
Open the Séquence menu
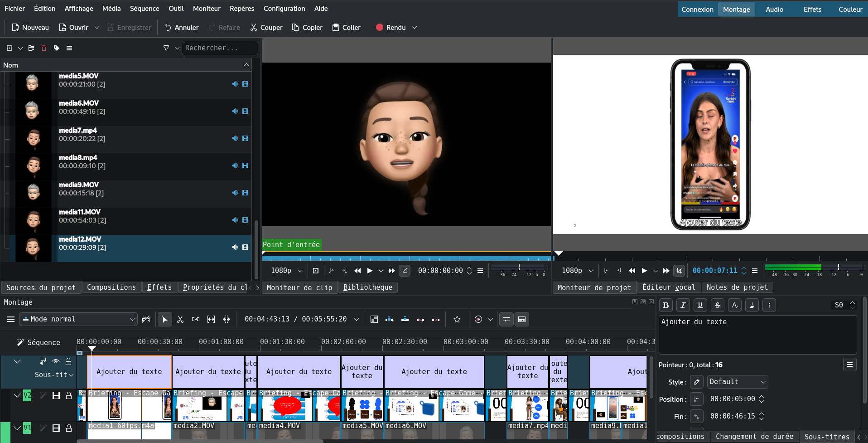(144, 9)
